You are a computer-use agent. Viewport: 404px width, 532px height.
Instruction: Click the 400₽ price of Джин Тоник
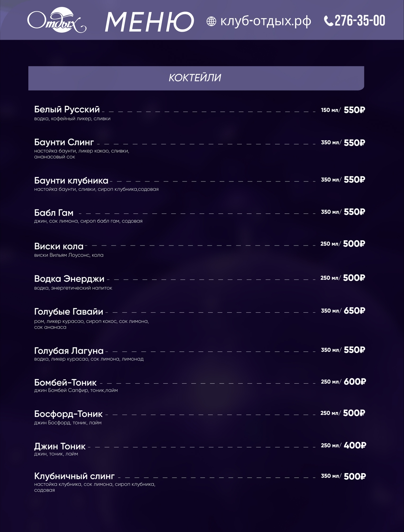tap(354, 445)
